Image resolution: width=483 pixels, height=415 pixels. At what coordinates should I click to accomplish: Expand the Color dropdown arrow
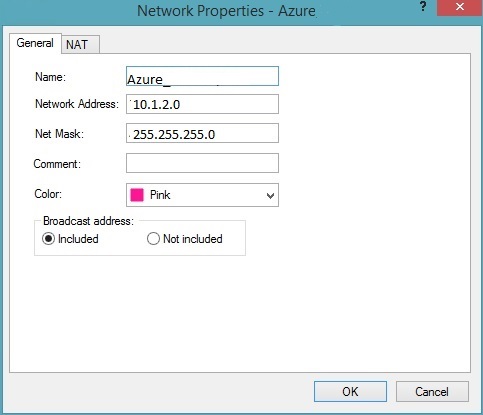tap(270, 196)
